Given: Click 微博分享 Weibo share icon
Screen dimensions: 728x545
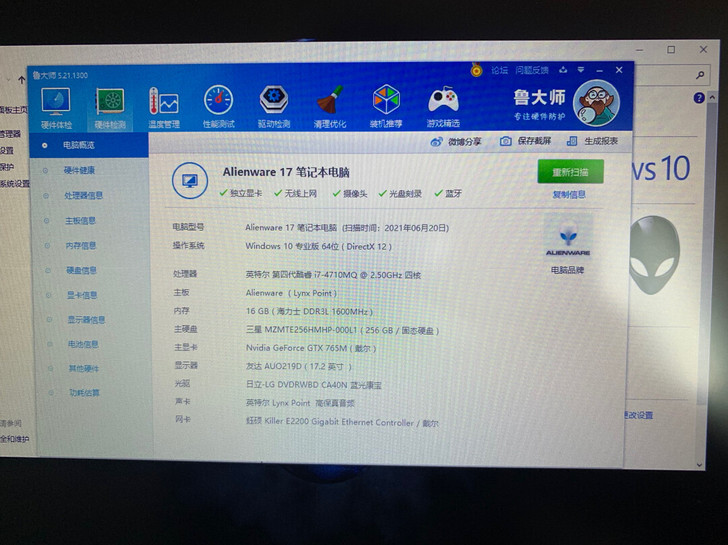Looking at the screenshot, I should 436,142.
